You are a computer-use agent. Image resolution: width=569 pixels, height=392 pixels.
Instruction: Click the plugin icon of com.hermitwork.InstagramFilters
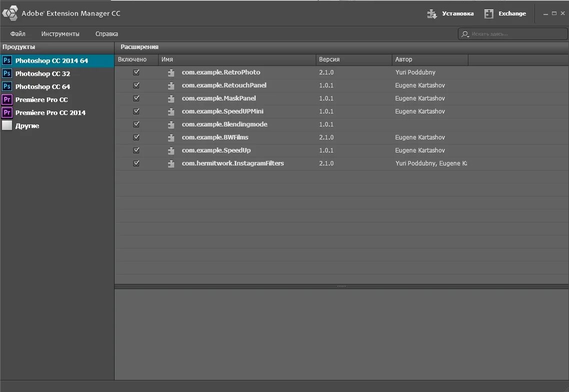171,163
